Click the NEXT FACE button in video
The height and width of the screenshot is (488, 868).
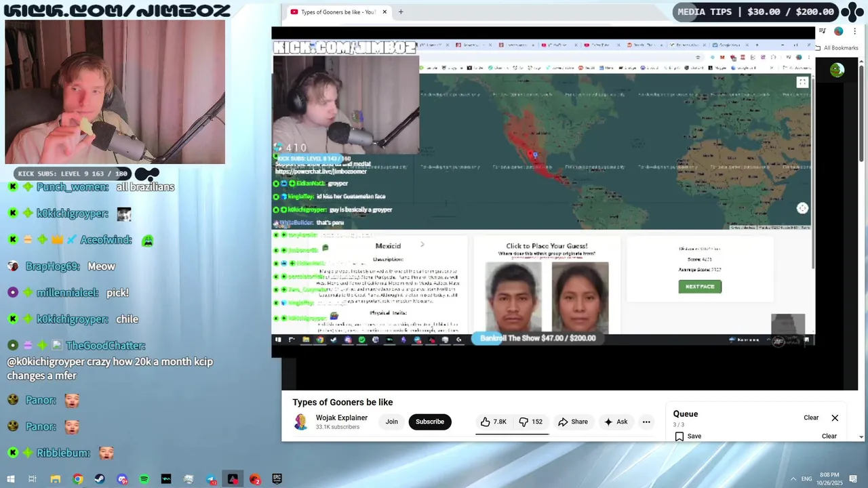pyautogui.click(x=700, y=287)
